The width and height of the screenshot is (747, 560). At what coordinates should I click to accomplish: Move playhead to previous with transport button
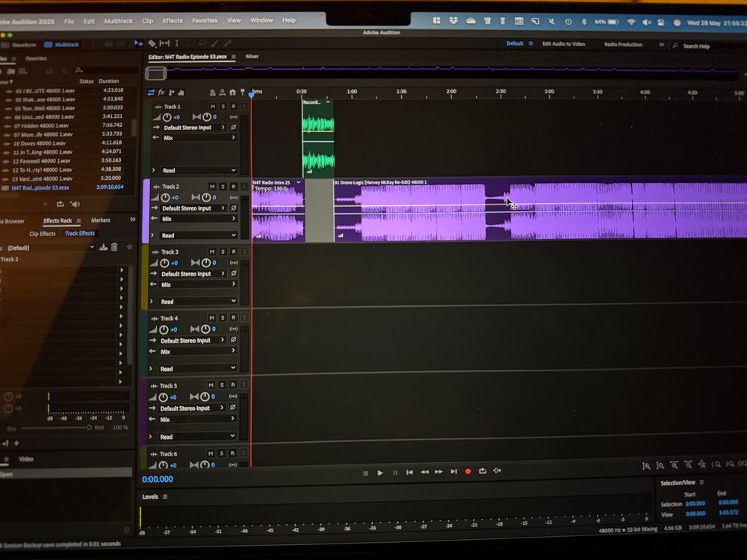409,472
